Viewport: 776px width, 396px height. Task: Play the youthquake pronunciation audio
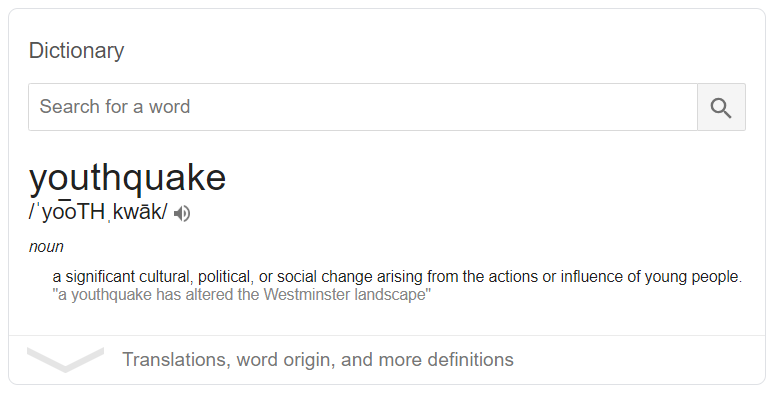click(182, 213)
